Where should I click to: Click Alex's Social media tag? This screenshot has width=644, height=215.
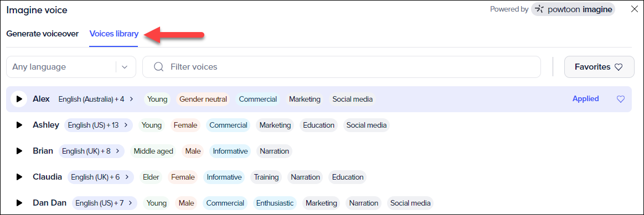coord(352,99)
